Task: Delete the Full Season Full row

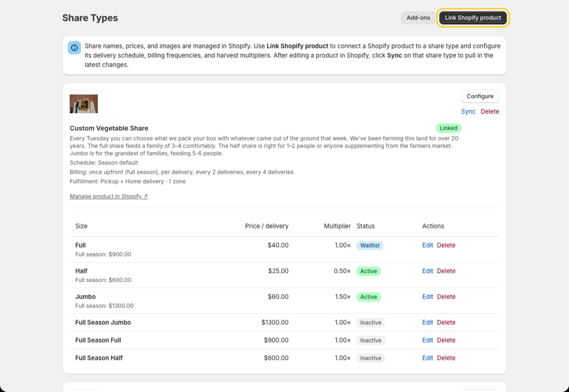Action: click(446, 340)
